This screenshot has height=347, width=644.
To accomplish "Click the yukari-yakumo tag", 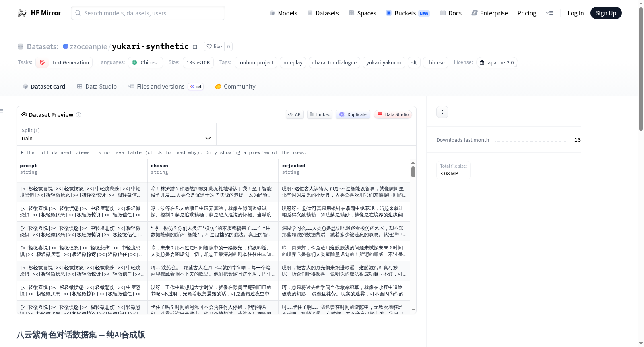I will [x=384, y=62].
